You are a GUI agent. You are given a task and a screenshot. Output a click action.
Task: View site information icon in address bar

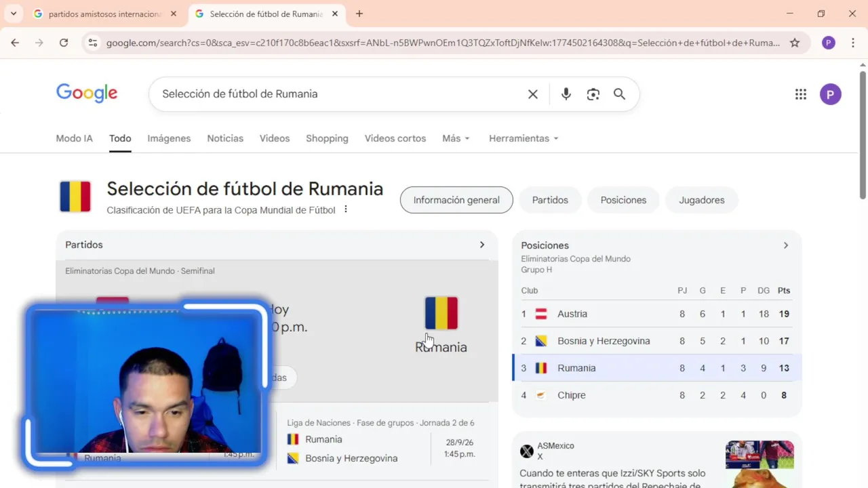tap(93, 43)
